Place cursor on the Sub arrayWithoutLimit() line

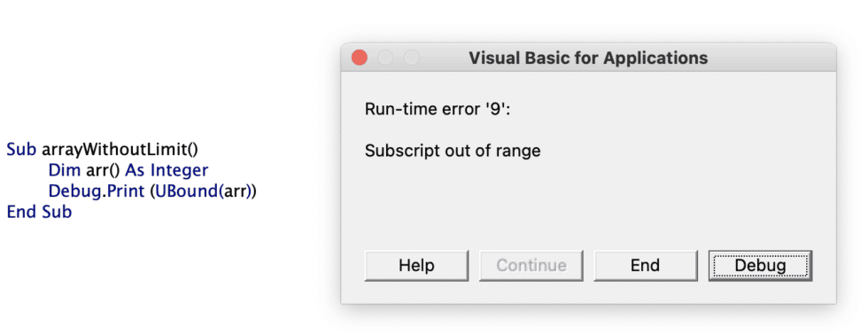(103, 149)
